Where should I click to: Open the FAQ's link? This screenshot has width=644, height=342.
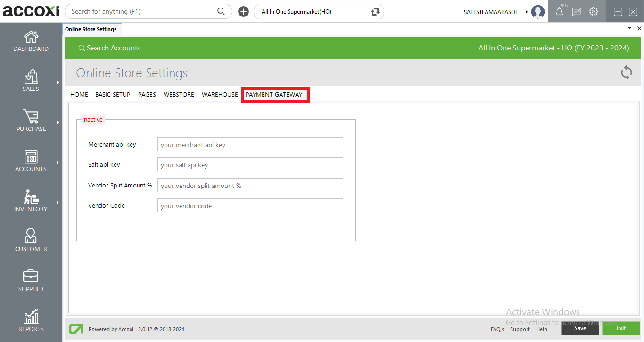tap(497, 329)
